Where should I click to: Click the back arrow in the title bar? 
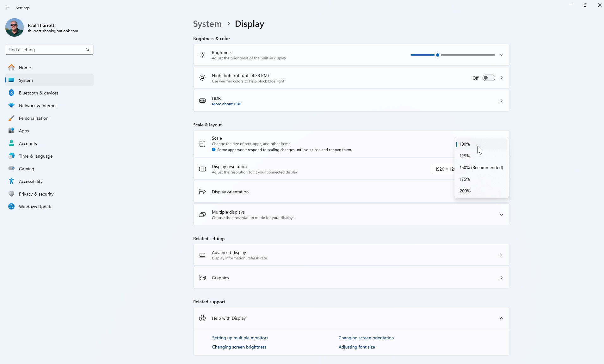tap(8, 8)
